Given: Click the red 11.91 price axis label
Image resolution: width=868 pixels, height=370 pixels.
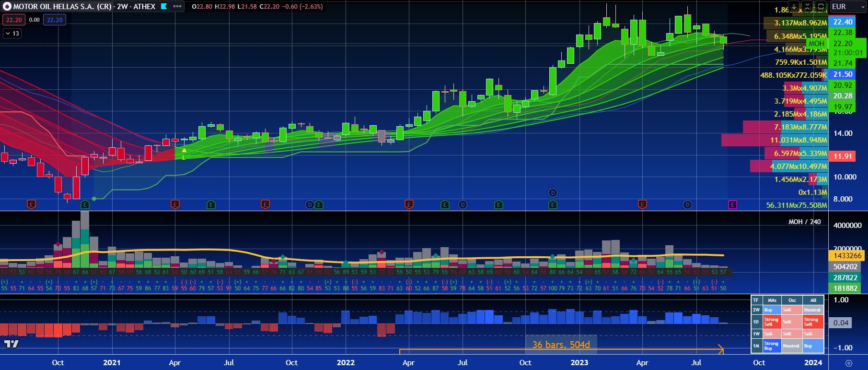Looking at the screenshot, I should pos(843,156).
